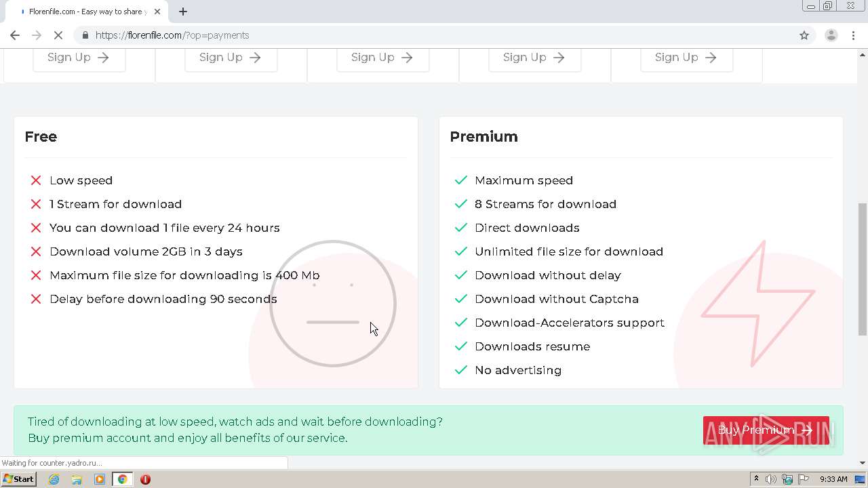Click the Free plan heading
The width and height of the screenshot is (868, 488).
pos(41,136)
